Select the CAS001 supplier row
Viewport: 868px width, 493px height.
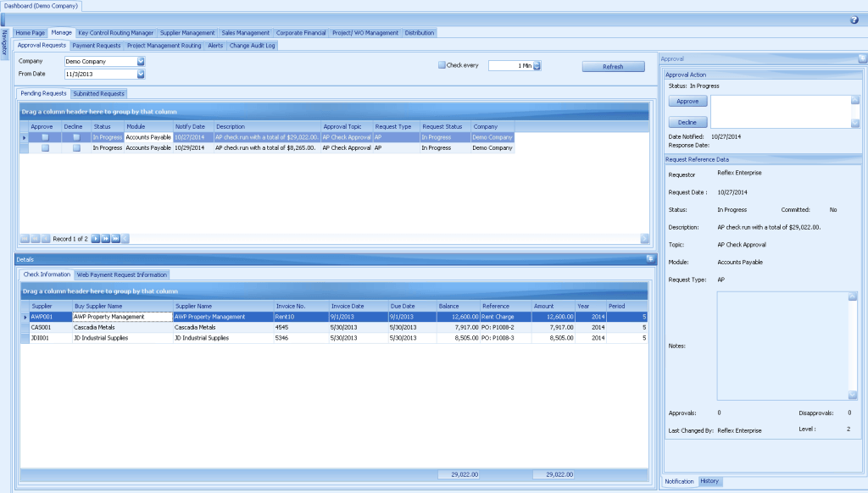point(334,328)
